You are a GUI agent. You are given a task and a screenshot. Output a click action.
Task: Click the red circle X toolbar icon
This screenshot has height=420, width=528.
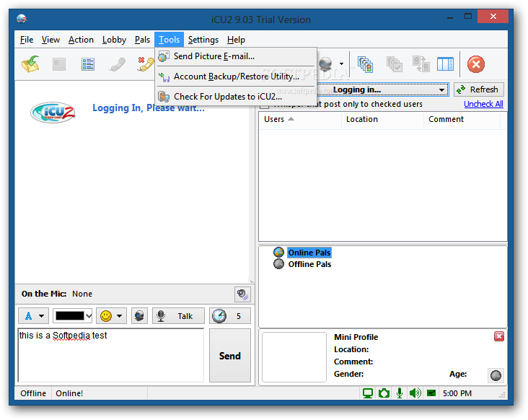(476, 64)
